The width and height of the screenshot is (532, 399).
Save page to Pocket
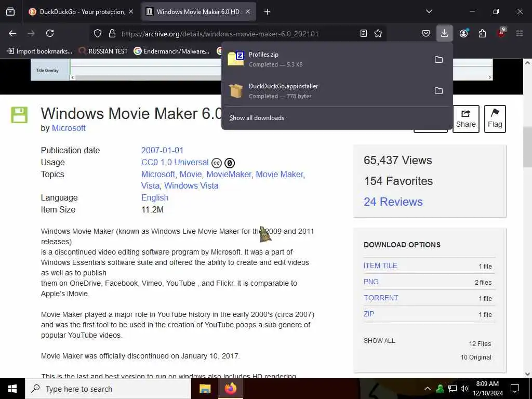click(x=426, y=33)
